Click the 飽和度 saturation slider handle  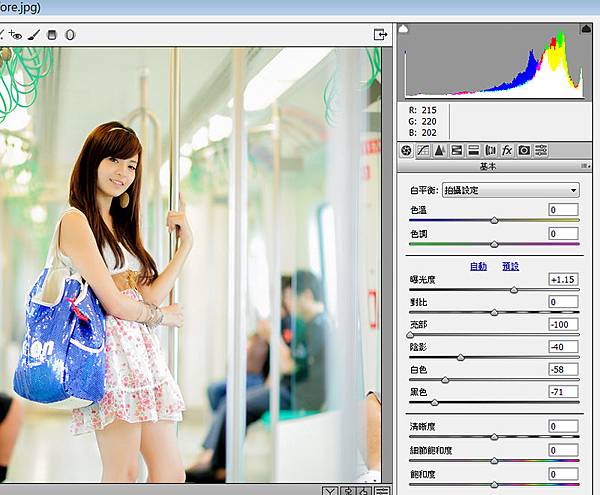tap(494, 485)
